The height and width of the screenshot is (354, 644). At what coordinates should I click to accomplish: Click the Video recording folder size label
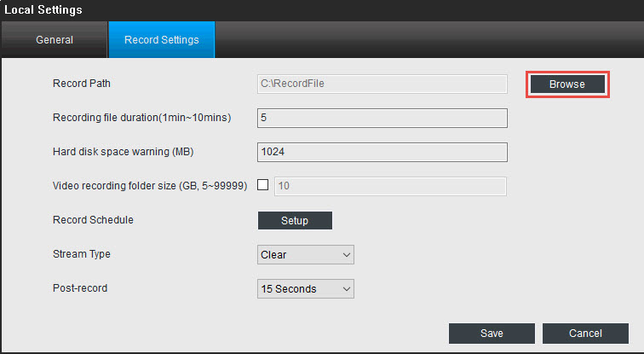pyautogui.click(x=150, y=186)
